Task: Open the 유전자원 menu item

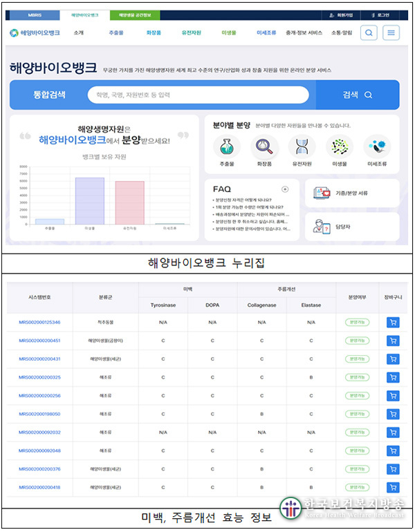Action: [191, 33]
